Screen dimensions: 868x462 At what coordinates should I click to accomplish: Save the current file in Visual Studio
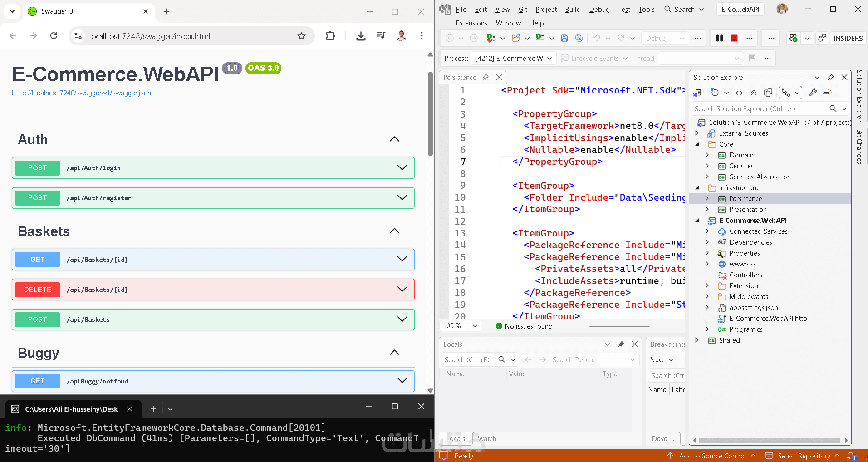564,38
